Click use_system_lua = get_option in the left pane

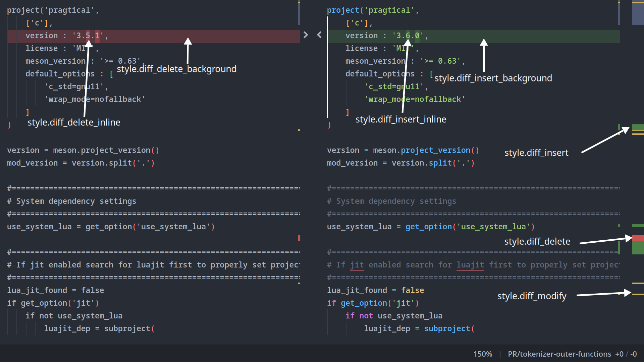(111, 227)
